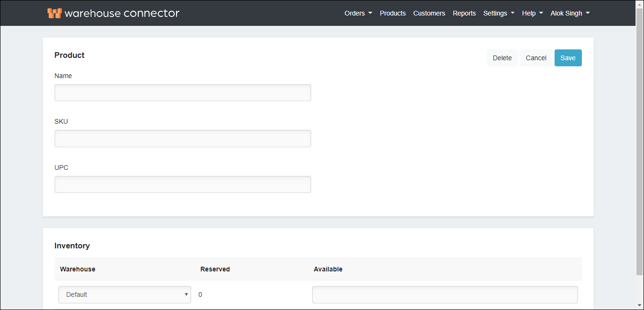Focus the SKU input box
Image resolution: width=644 pixels, height=310 pixels.
[183, 138]
